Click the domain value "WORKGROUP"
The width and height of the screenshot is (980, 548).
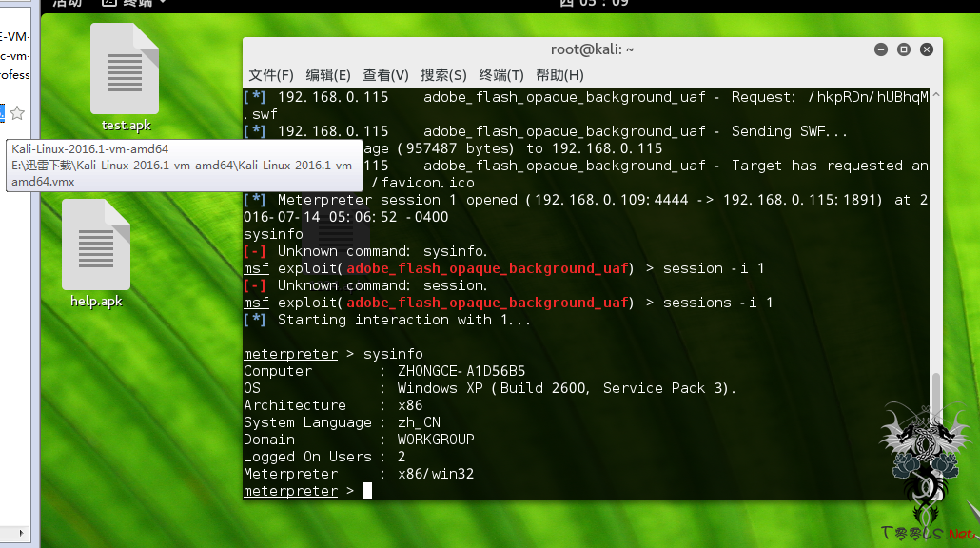(x=436, y=440)
